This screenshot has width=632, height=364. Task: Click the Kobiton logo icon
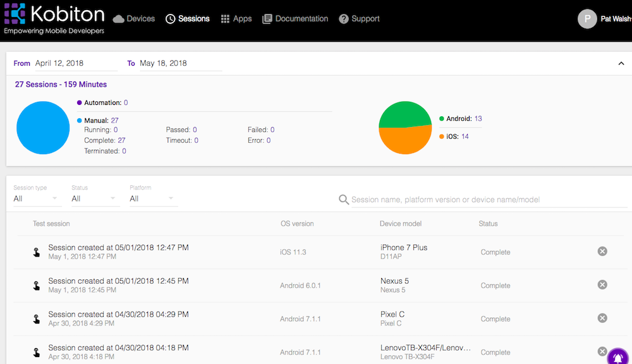pyautogui.click(x=15, y=13)
